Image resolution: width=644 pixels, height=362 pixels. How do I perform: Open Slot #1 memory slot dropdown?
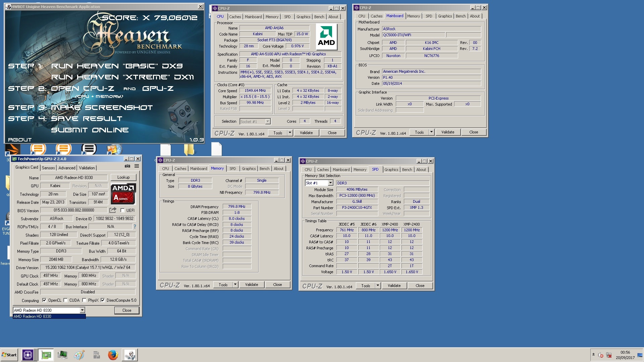tap(330, 183)
